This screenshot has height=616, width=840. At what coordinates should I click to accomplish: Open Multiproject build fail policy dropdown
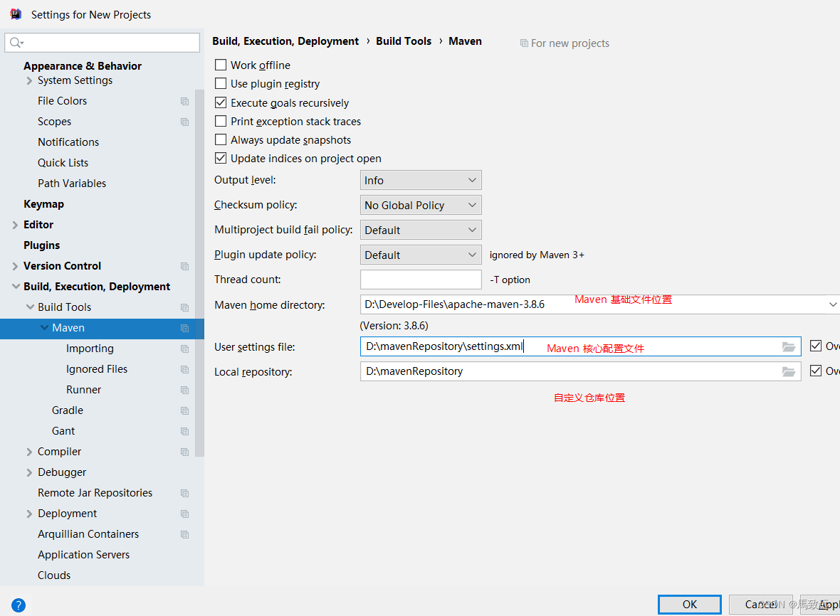pos(421,230)
